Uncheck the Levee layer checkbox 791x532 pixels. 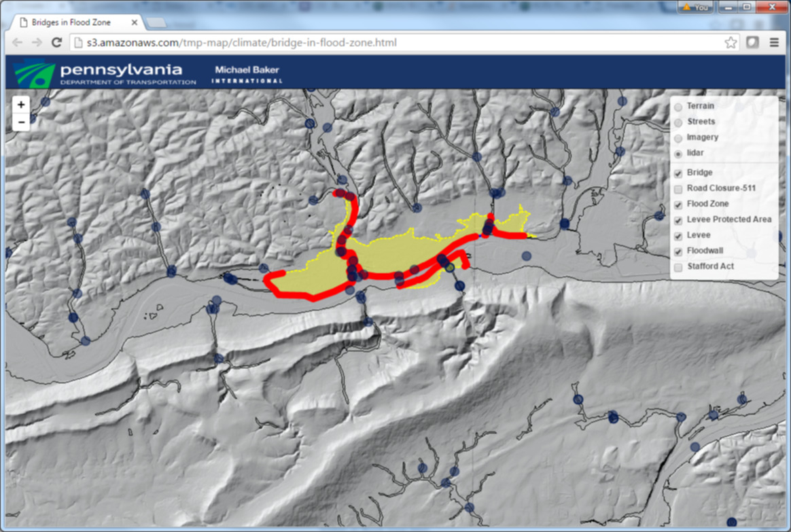tap(678, 236)
